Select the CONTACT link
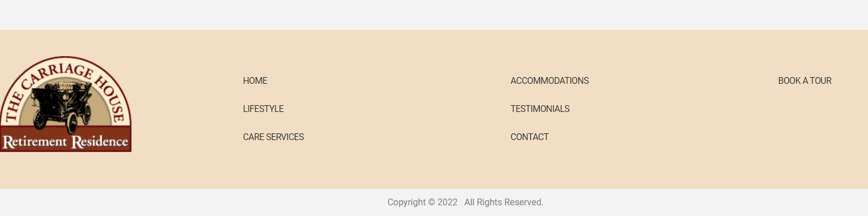This screenshot has width=868, height=216. (x=529, y=137)
